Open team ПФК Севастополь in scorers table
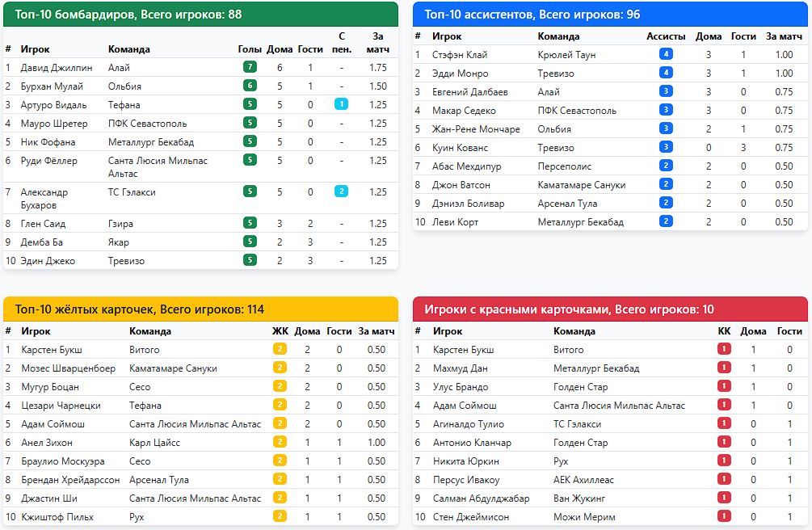The height and width of the screenshot is (530, 812). click(x=148, y=124)
